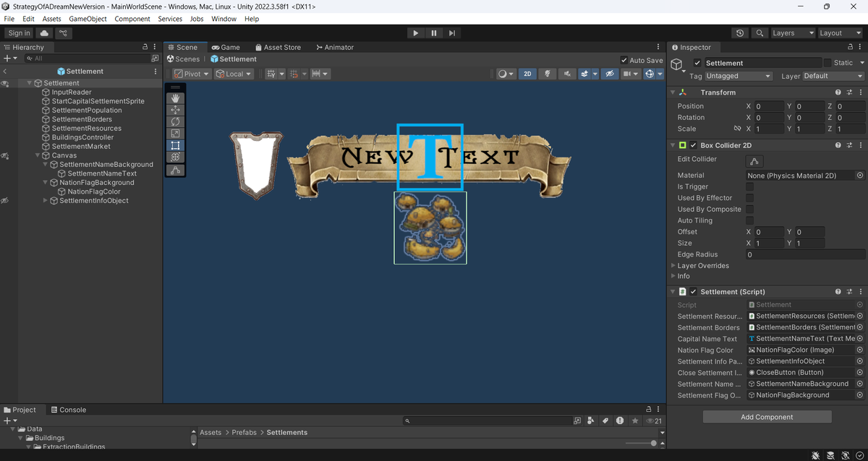Toggle scene lighting button

(x=548, y=74)
